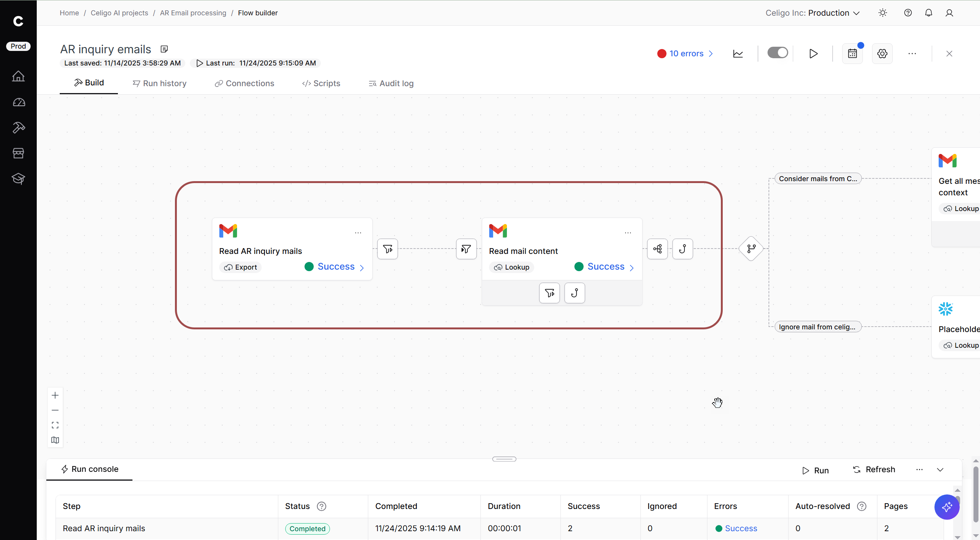Viewport: 980px width, 540px height.
Task: Open flow settings gear icon
Action: (882, 54)
